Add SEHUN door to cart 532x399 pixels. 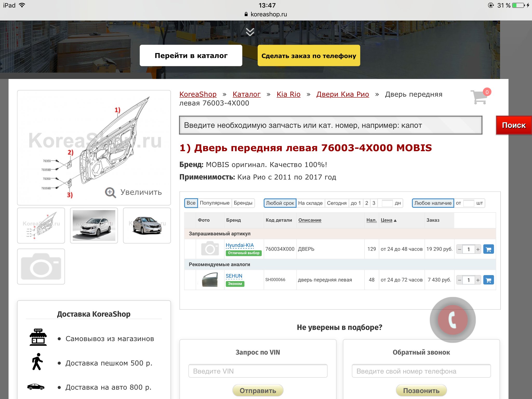pyautogui.click(x=488, y=280)
